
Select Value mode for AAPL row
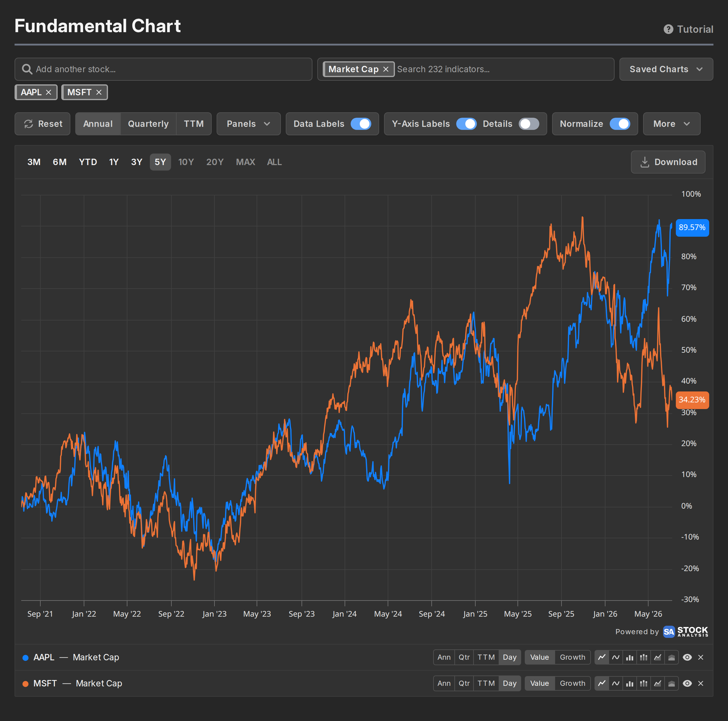(x=539, y=657)
